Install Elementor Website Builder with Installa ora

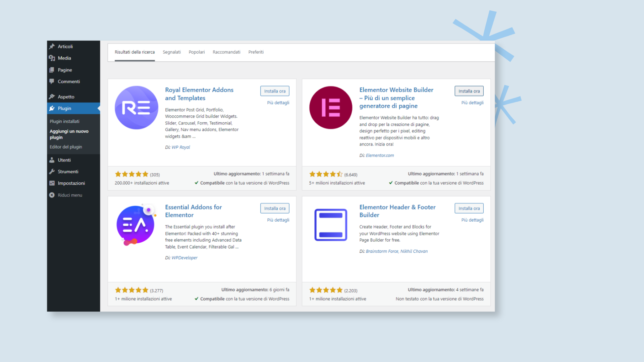click(x=469, y=91)
